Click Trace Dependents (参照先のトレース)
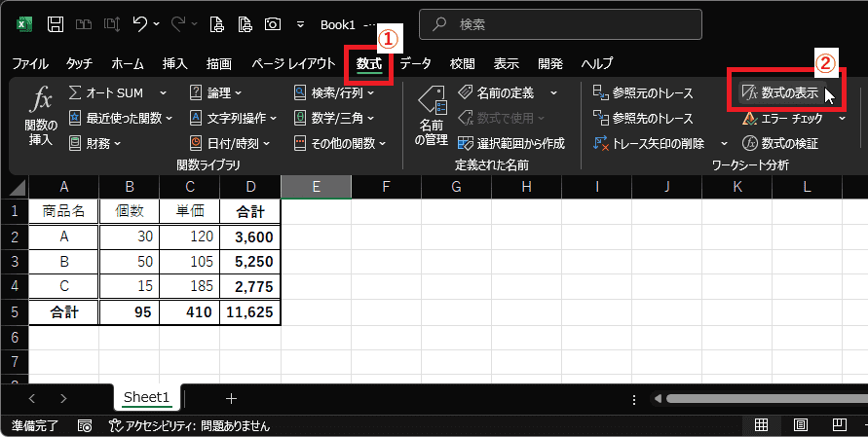The height and width of the screenshot is (437, 868). coord(643,118)
